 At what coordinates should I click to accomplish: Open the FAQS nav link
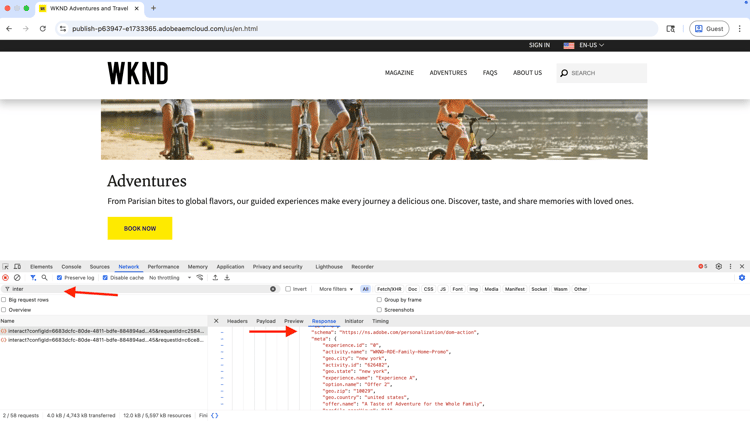tap(490, 73)
